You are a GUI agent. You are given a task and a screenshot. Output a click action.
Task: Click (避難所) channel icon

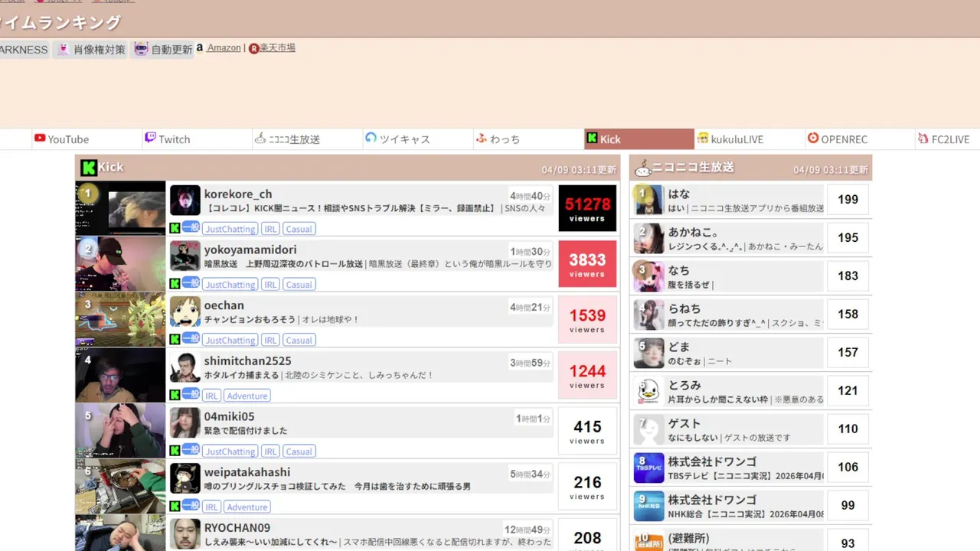(648, 541)
